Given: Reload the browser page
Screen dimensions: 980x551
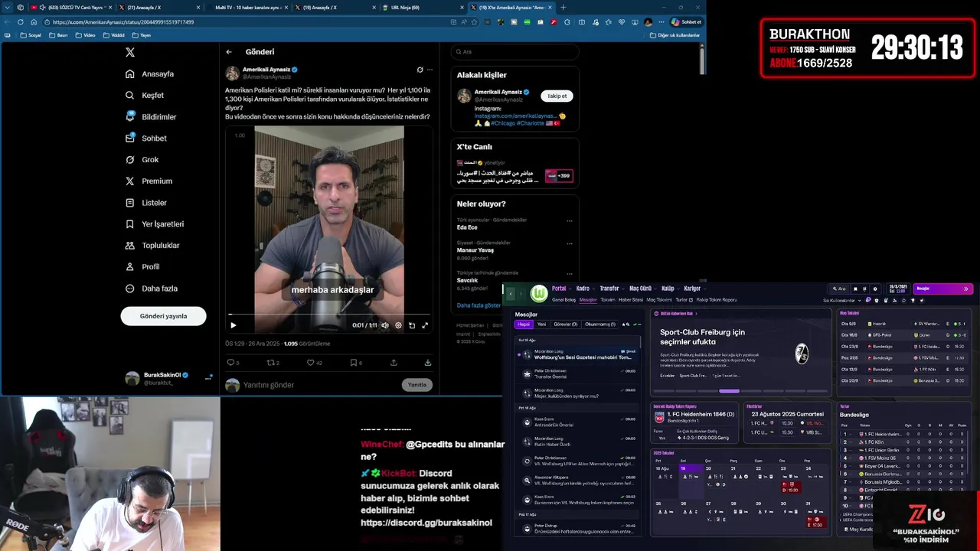Looking at the screenshot, I should [x=20, y=22].
